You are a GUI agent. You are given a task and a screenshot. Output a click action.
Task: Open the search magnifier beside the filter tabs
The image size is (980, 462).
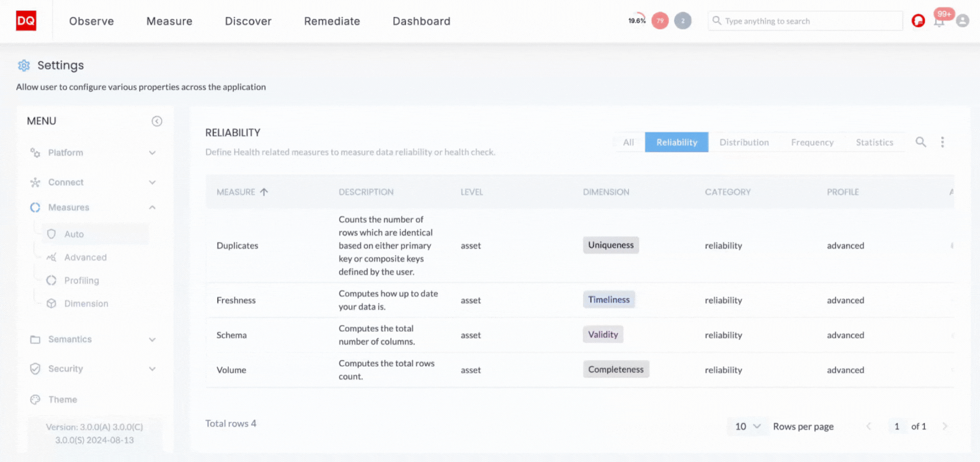pyautogui.click(x=921, y=142)
